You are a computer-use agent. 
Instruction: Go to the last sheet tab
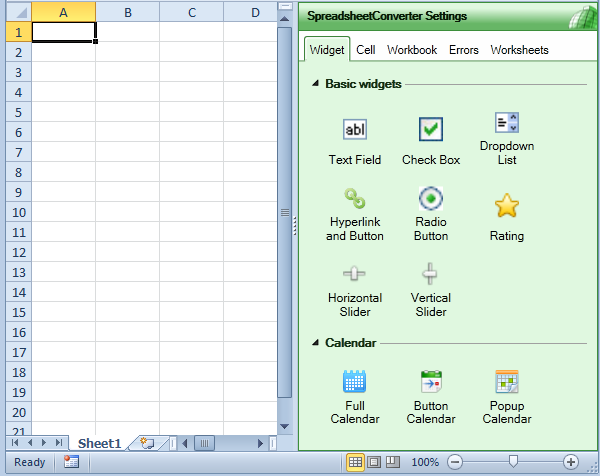pos(58,443)
